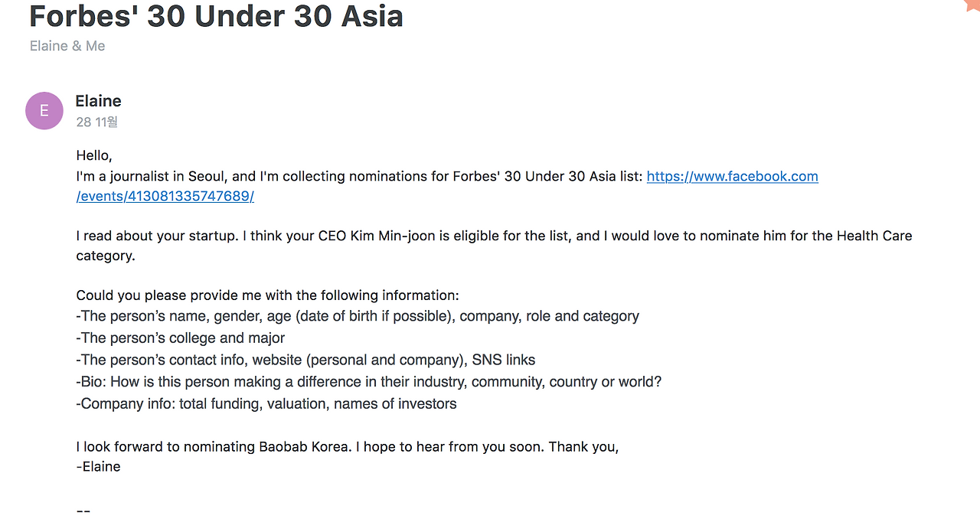980x522 pixels.
Task: Click the contact info and SNS links bullet
Action: [305, 361]
